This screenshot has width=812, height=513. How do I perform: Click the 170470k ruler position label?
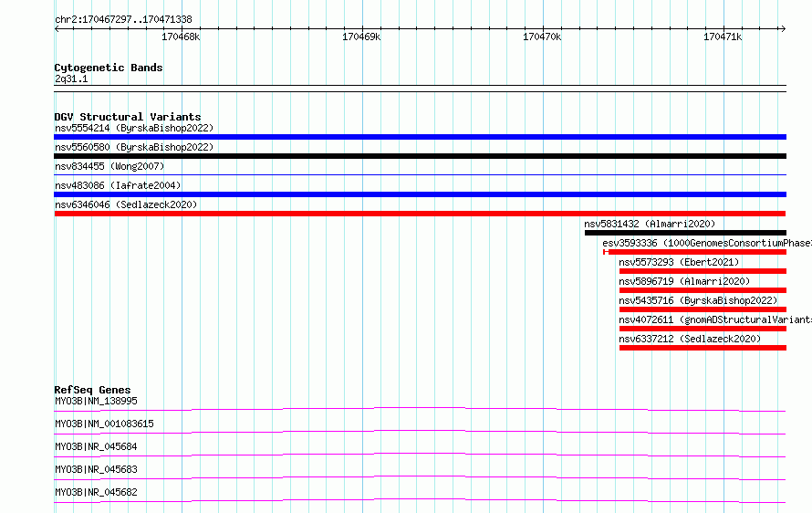542,37
